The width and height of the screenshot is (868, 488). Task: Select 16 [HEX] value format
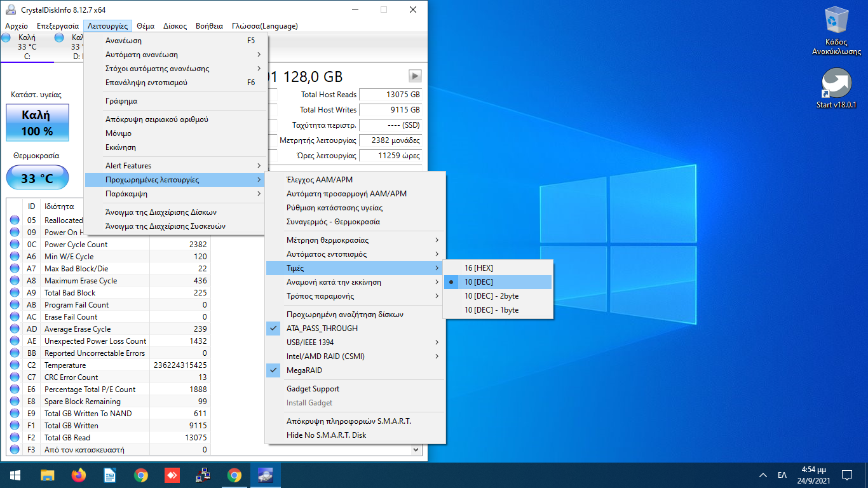click(x=498, y=268)
